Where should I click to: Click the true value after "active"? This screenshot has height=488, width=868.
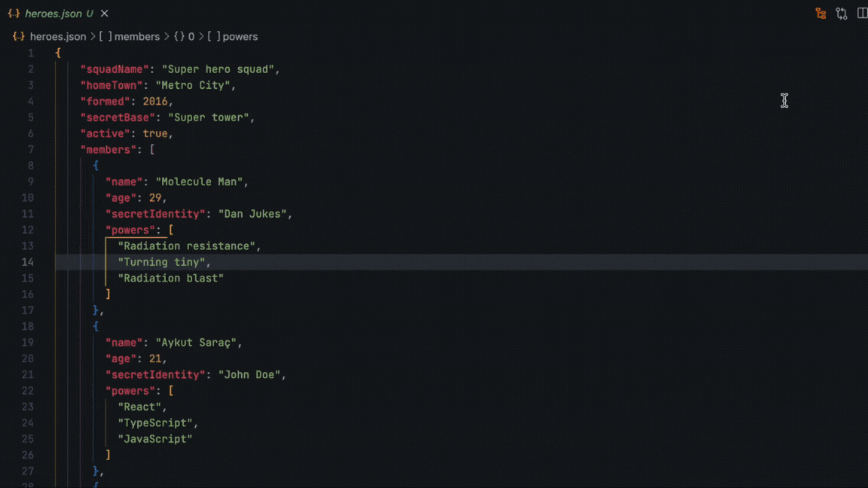pos(155,133)
